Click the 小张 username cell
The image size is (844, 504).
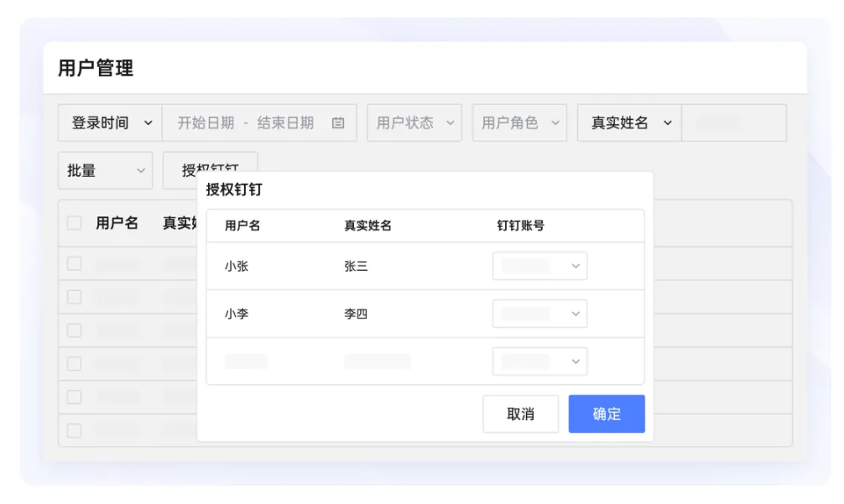(237, 266)
